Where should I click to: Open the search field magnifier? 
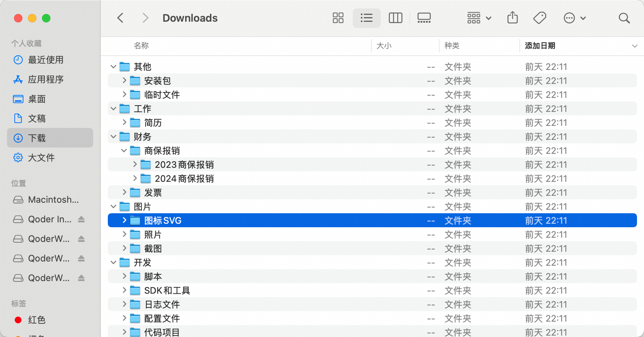coord(624,18)
